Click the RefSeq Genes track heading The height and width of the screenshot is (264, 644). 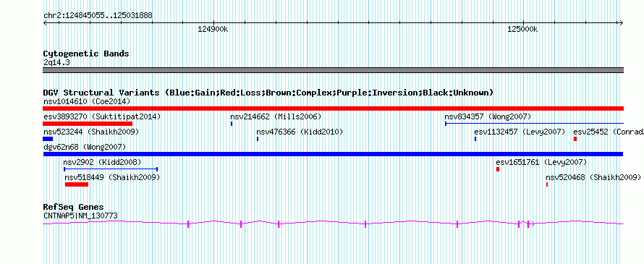(x=74, y=207)
